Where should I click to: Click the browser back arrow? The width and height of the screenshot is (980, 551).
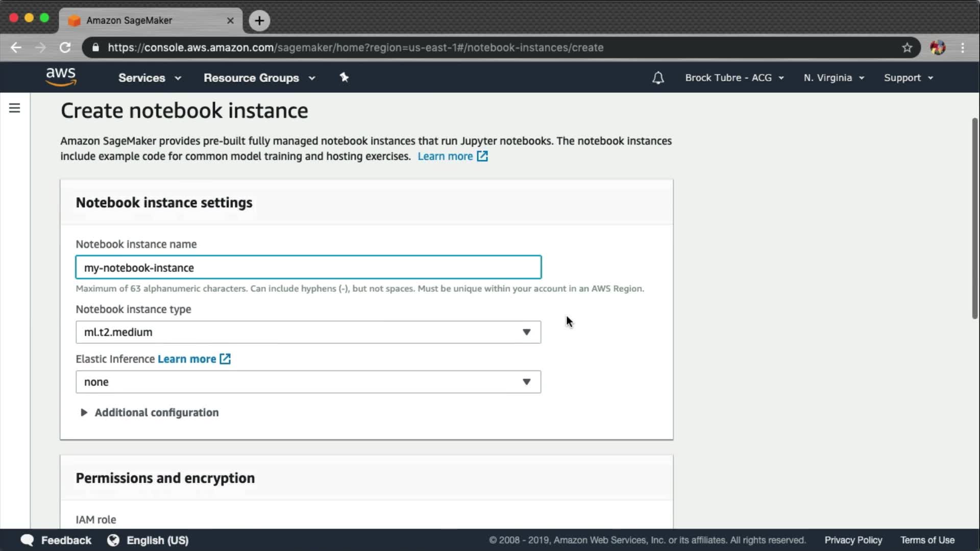coord(16,47)
